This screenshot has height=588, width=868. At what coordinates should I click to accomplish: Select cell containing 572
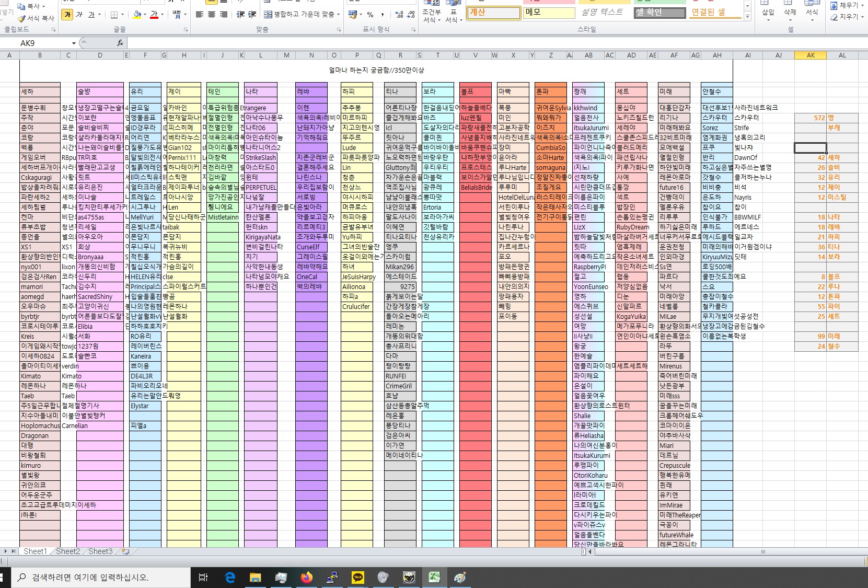pyautogui.click(x=811, y=118)
